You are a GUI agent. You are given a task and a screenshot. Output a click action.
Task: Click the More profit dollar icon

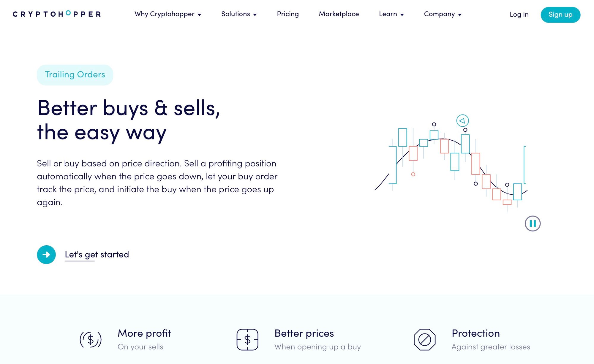coord(90,338)
